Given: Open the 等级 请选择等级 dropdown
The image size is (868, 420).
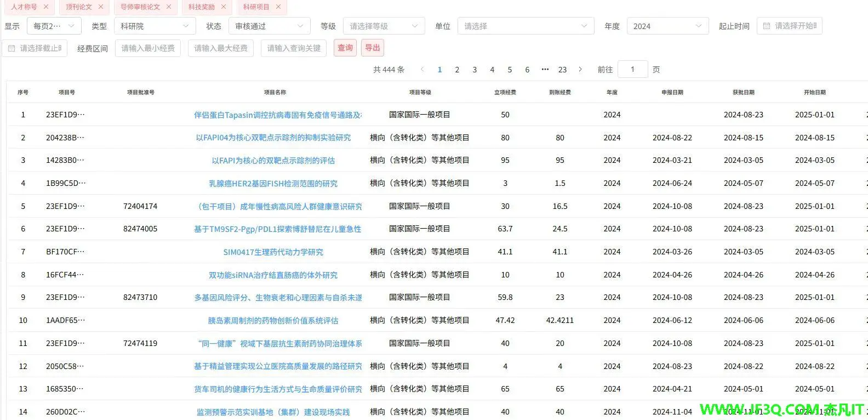Looking at the screenshot, I should click(384, 26).
